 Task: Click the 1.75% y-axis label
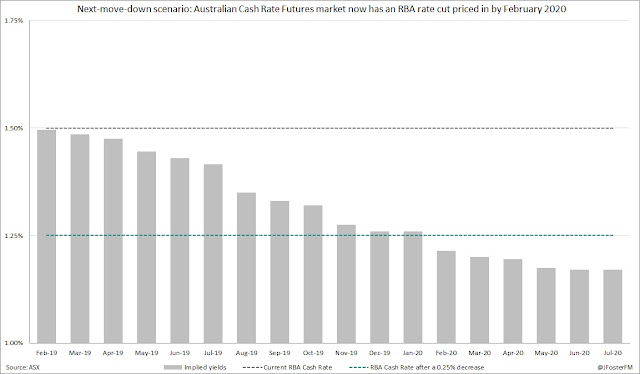[x=14, y=20]
